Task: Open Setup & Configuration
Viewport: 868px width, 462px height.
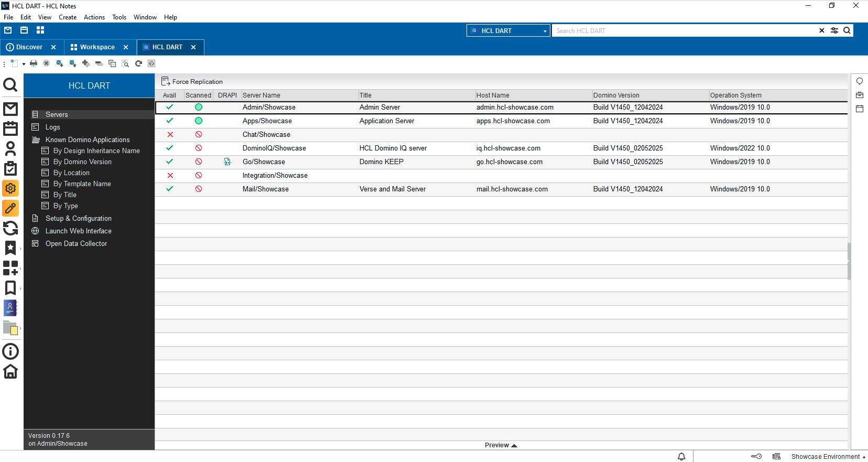Action: 79,218
